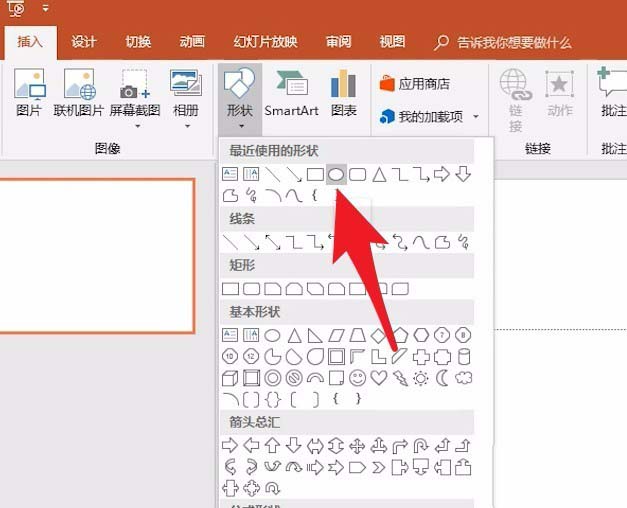The image size is (627, 508).
Task: Add a Comment (批注)
Action: click(x=612, y=93)
